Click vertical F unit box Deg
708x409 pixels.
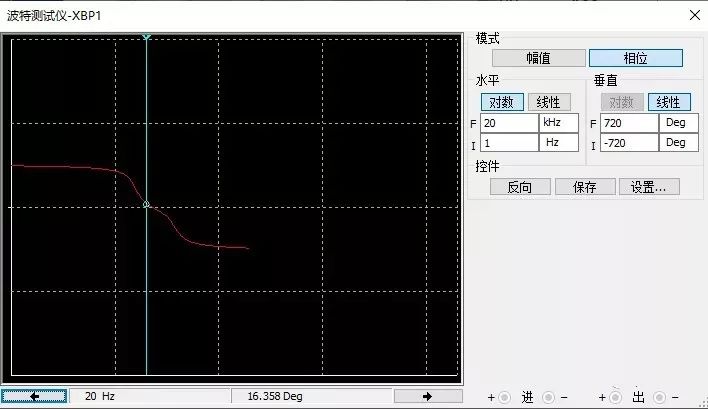pos(679,123)
